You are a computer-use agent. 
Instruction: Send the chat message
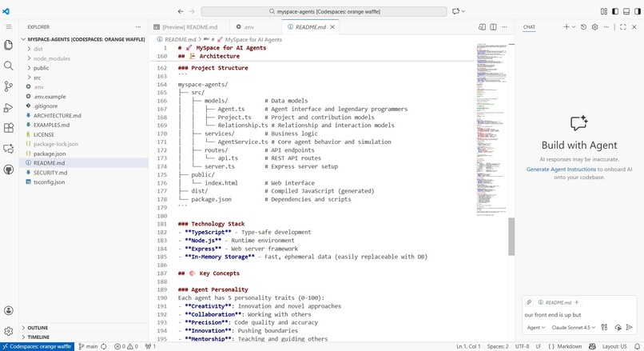click(629, 327)
